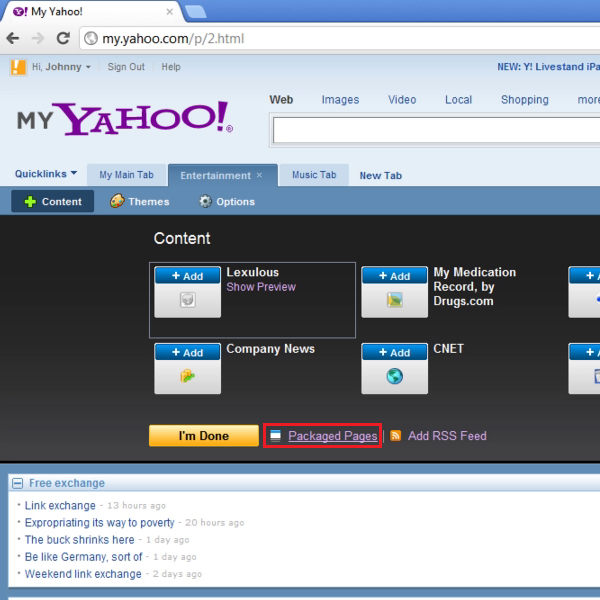
Task: Click the Packaged Pages window icon
Action: coord(276,435)
